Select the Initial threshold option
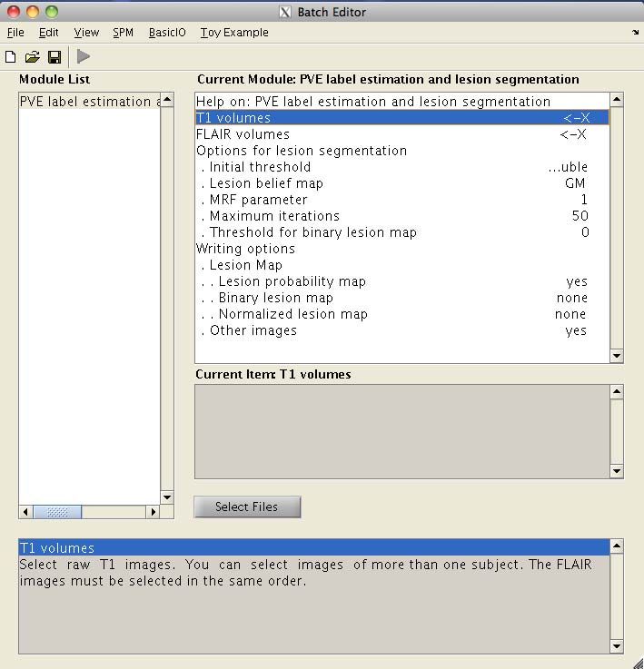This screenshot has height=669, width=644. [x=402, y=167]
